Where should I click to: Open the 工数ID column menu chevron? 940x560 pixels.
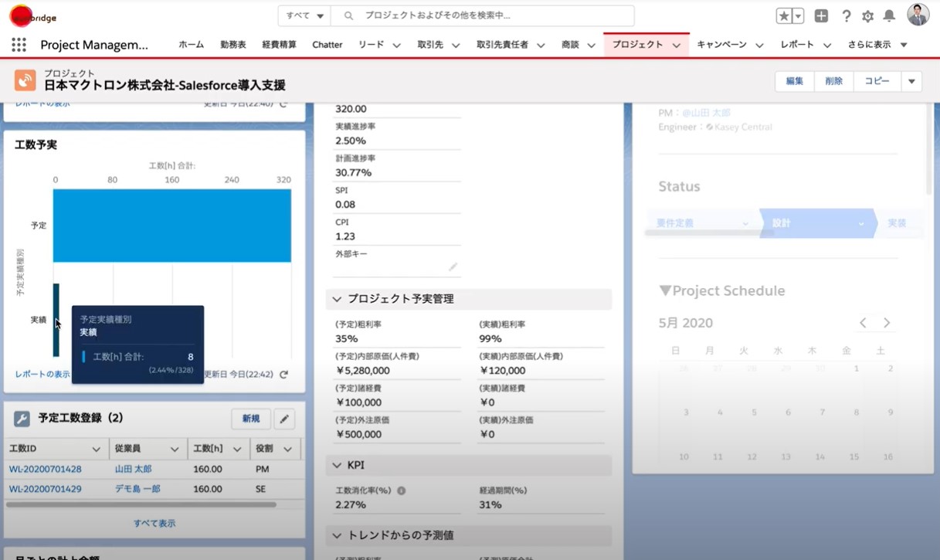tap(96, 449)
